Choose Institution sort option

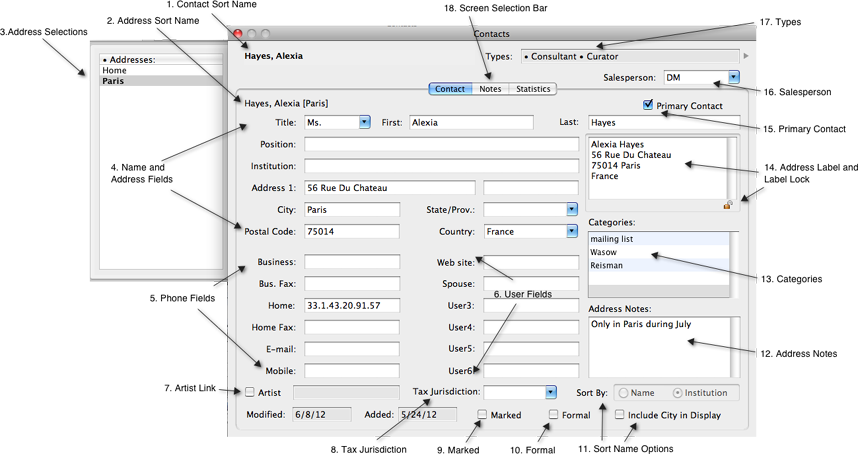click(x=678, y=393)
